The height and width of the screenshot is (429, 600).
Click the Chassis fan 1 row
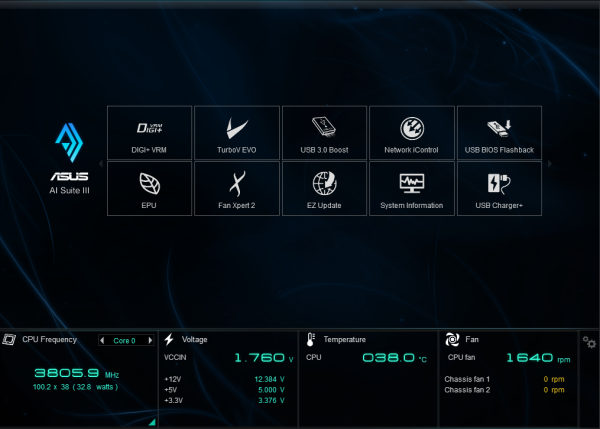pos(504,379)
